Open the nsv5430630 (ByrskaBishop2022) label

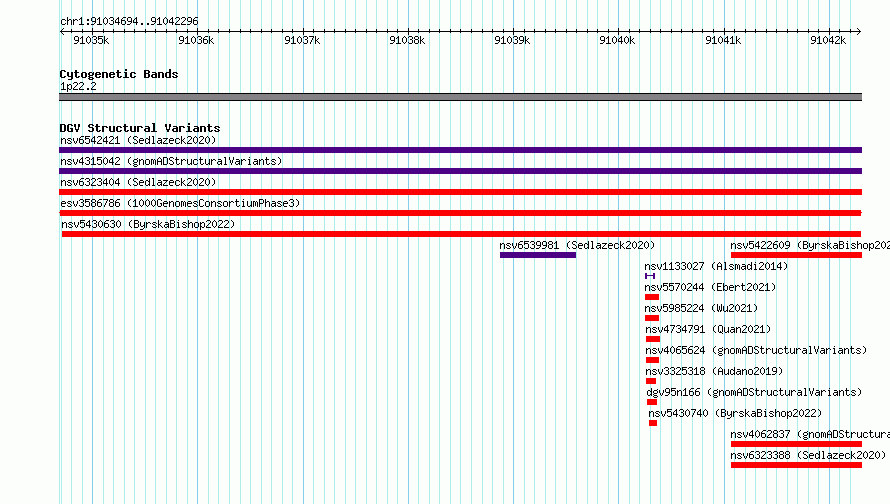[148, 224]
